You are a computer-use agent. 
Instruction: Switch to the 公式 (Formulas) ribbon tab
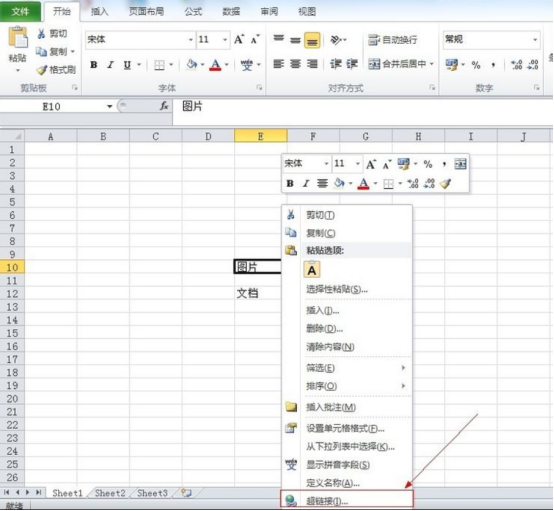point(193,12)
